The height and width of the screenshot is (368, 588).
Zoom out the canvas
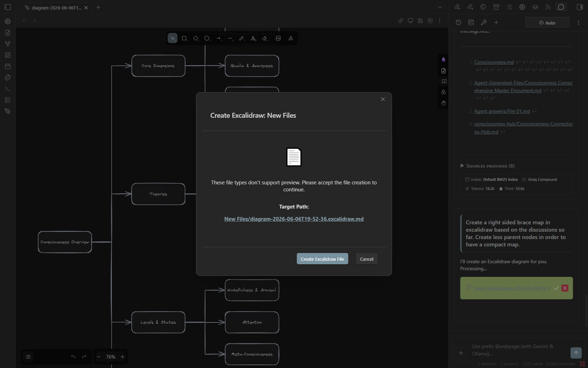point(99,357)
